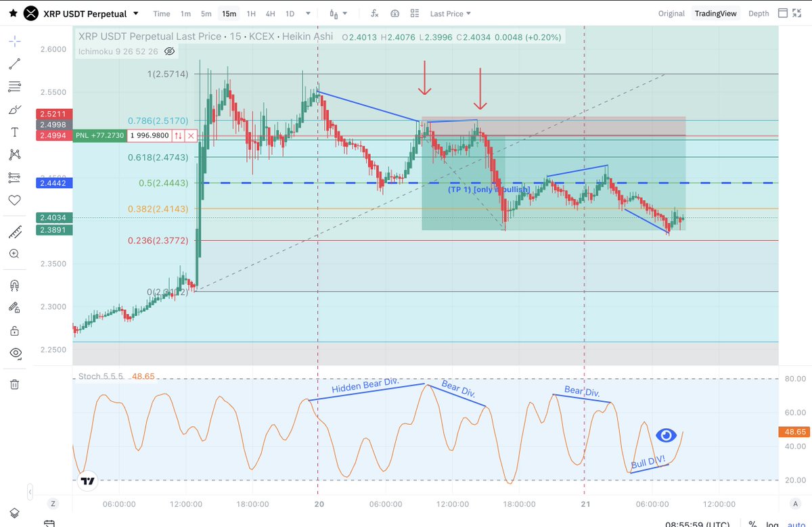
Task: Toggle stay in drawing mode pencil-lock
Action: (x=14, y=308)
